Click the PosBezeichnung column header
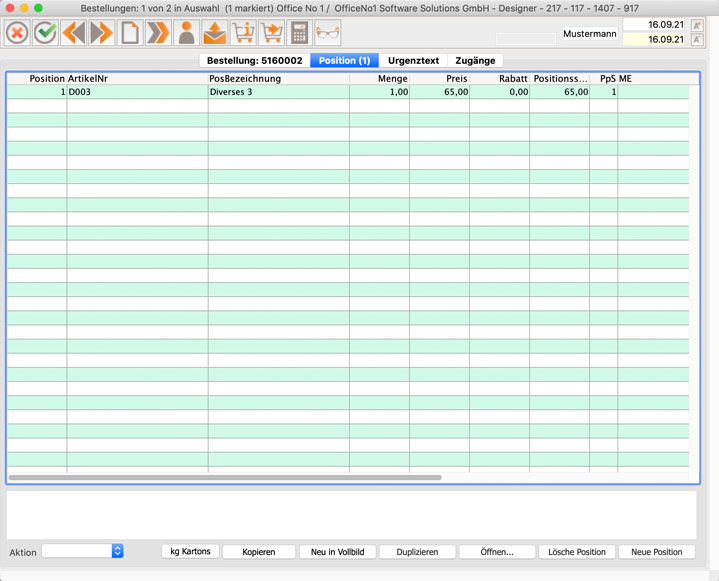719x581 pixels. (x=279, y=78)
